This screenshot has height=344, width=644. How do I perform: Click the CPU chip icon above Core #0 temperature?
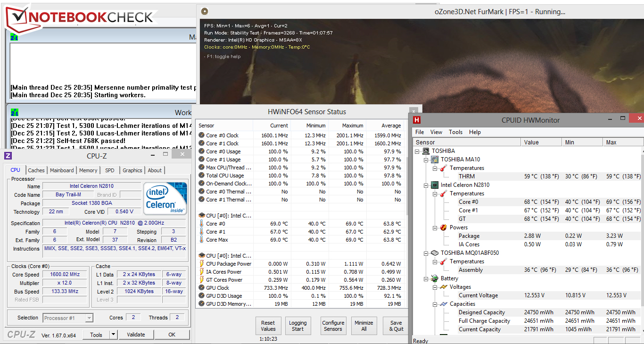click(202, 216)
